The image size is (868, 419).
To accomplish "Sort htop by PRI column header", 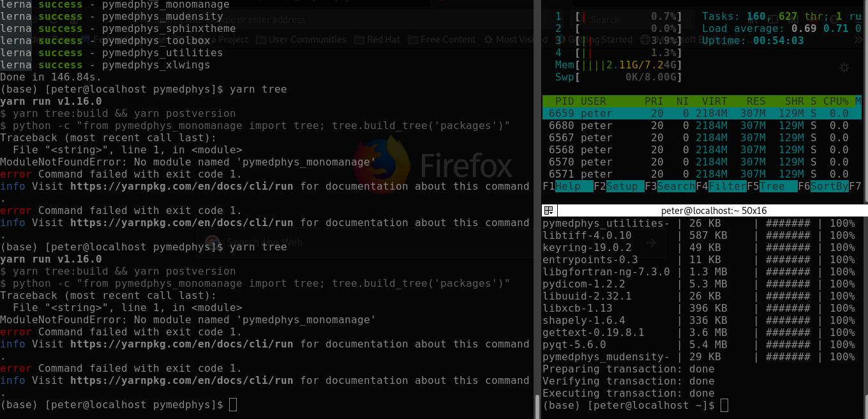I will pyautogui.click(x=654, y=101).
